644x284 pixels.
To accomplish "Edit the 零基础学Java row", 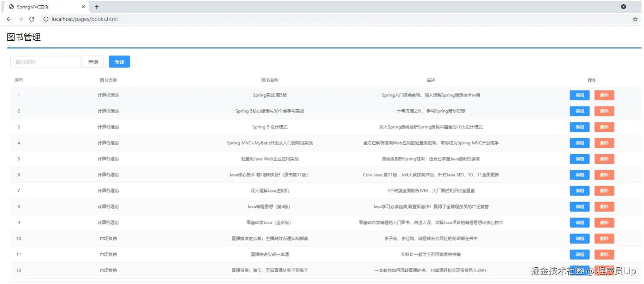I will click(x=580, y=222).
